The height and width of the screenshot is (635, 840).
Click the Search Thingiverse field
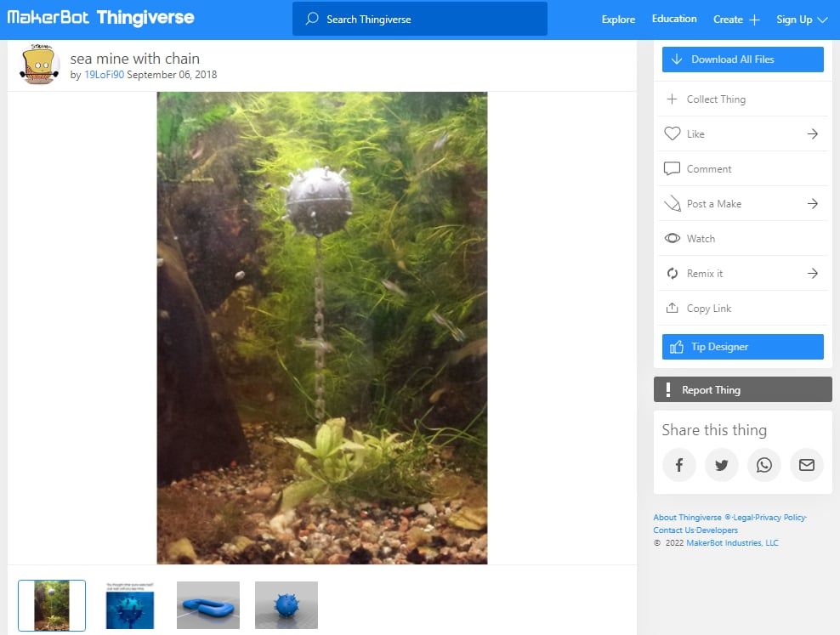pyautogui.click(x=420, y=19)
